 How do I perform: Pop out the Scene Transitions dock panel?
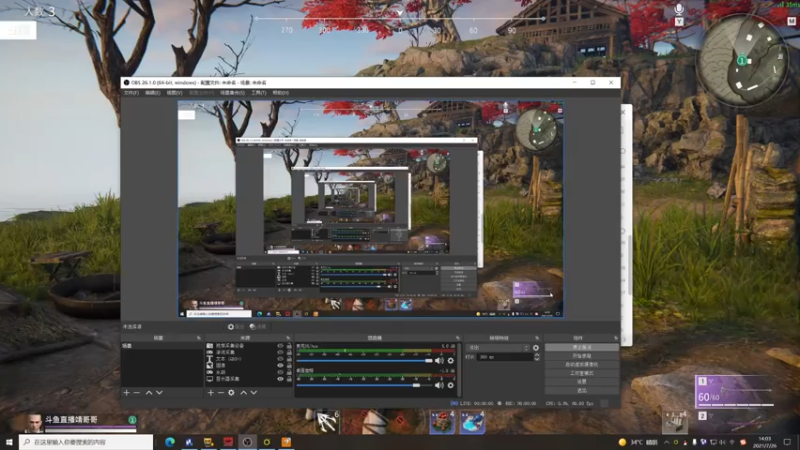pos(537,338)
